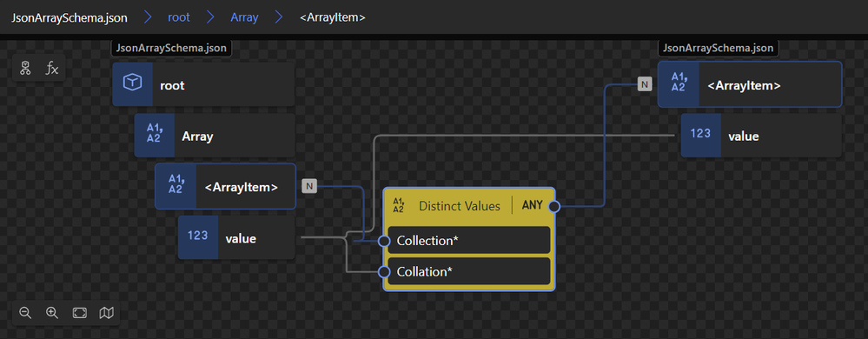
Task: Click the fit-to-view icon
Action: tap(80, 313)
